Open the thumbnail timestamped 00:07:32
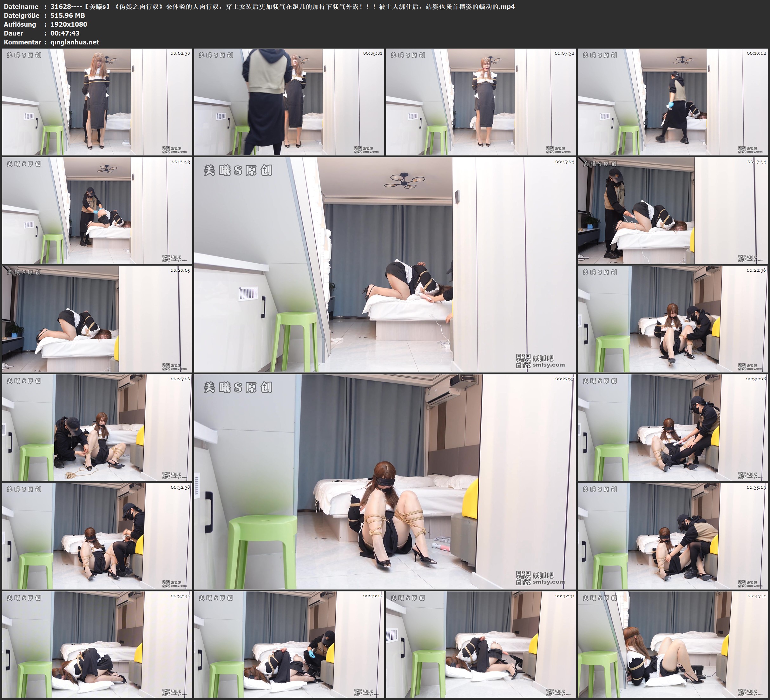Screen dimensions: 770x700 (x=480, y=102)
